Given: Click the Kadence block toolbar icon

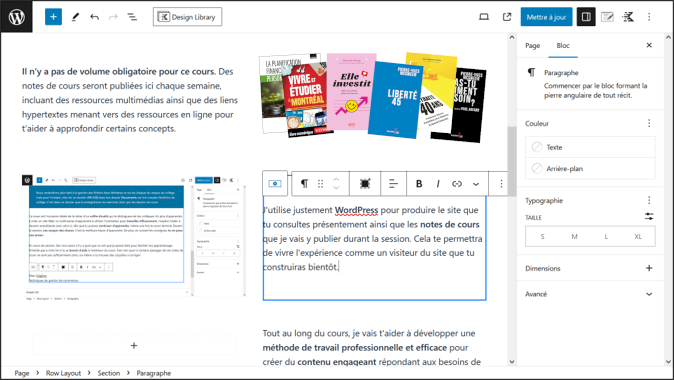Looking at the screenshot, I should pos(365,184).
